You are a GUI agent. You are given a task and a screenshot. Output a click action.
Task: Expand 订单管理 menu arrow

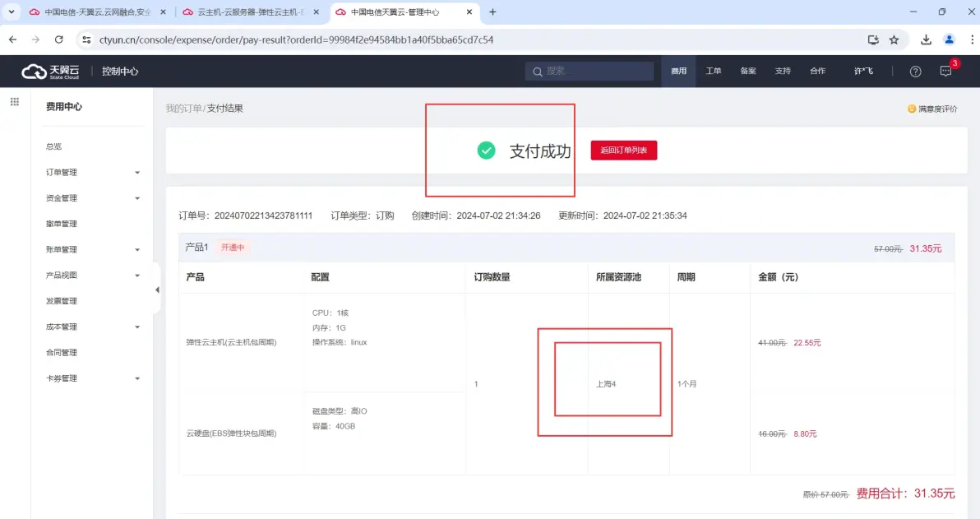click(x=137, y=173)
